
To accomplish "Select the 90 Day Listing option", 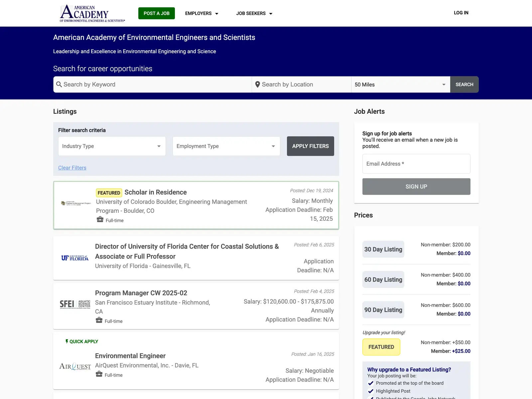I will coord(383,310).
